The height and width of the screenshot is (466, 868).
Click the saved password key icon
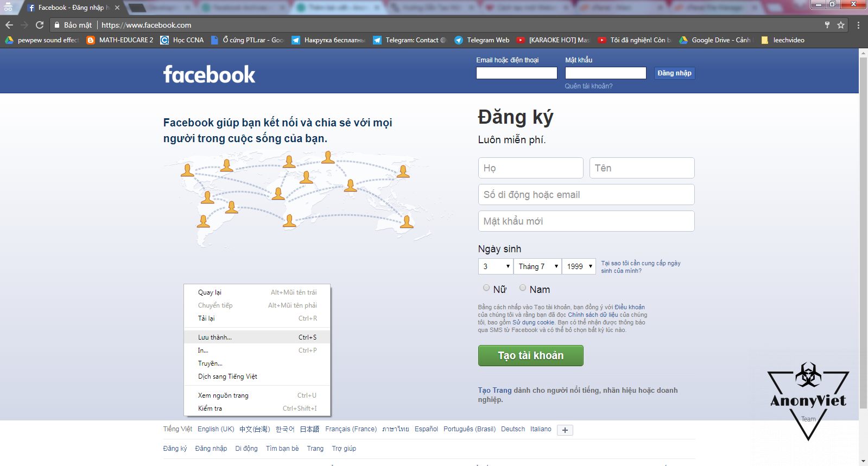coord(827,25)
